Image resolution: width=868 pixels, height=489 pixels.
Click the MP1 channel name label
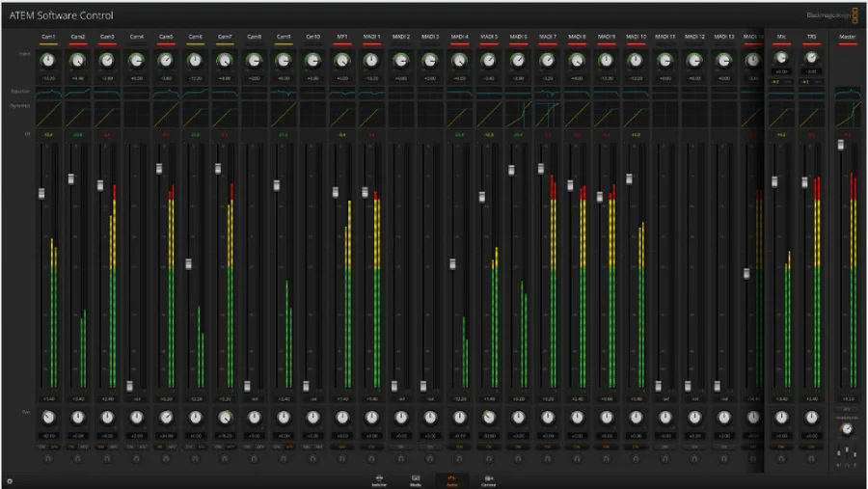coord(341,36)
